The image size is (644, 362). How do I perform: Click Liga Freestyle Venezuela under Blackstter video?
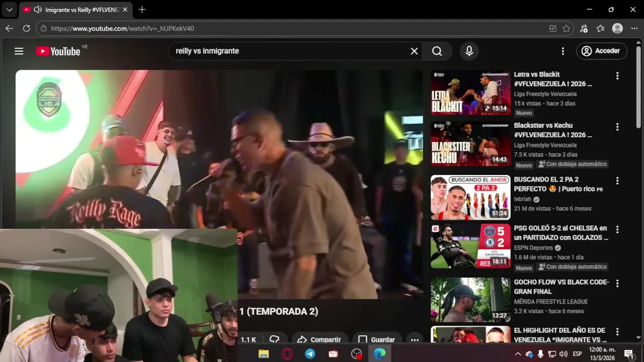pos(545,145)
